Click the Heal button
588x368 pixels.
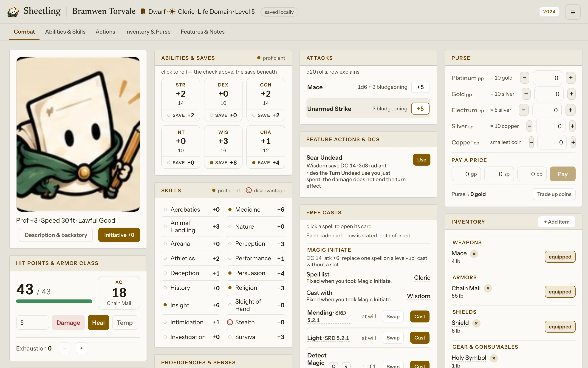(98, 322)
